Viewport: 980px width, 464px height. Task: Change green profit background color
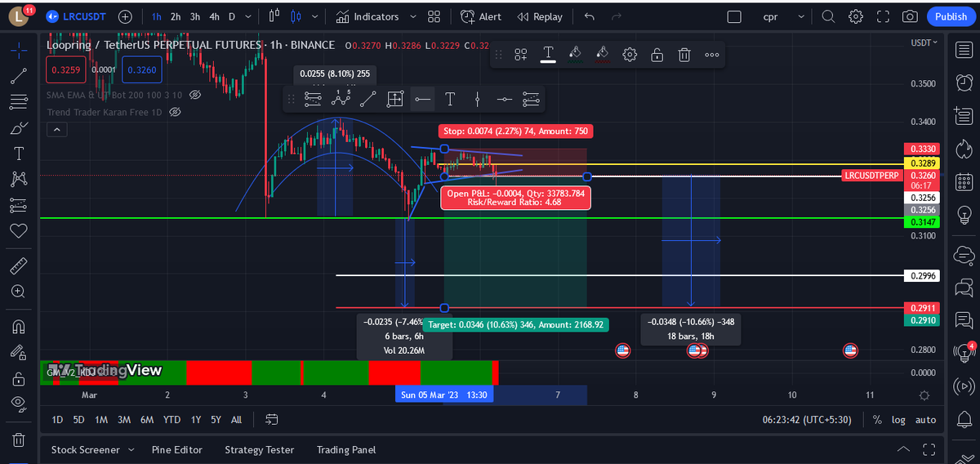[x=575, y=55]
